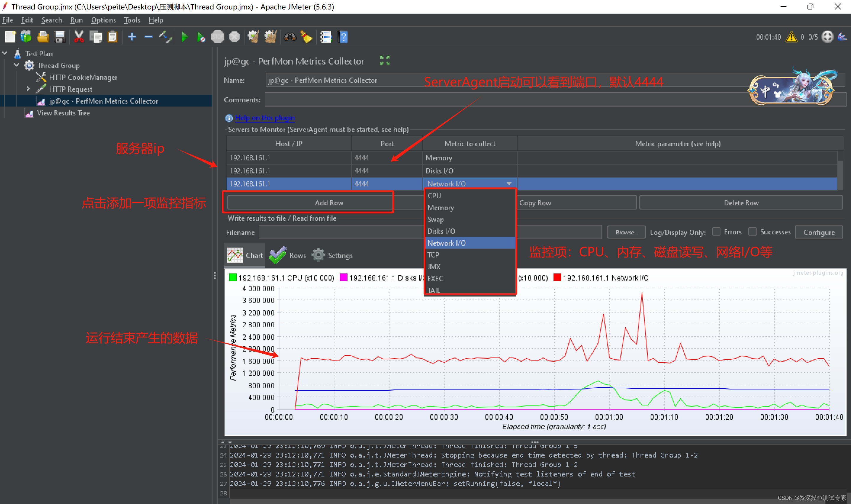Viewport: 851px width, 504px height.
Task: Collapse the Thread Group tree node
Action: [x=16, y=65]
